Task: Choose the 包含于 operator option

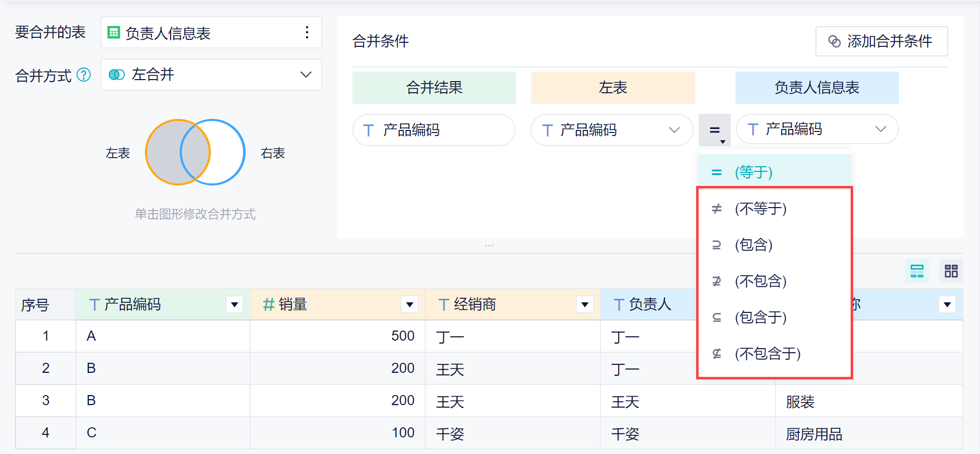Action: (760, 317)
